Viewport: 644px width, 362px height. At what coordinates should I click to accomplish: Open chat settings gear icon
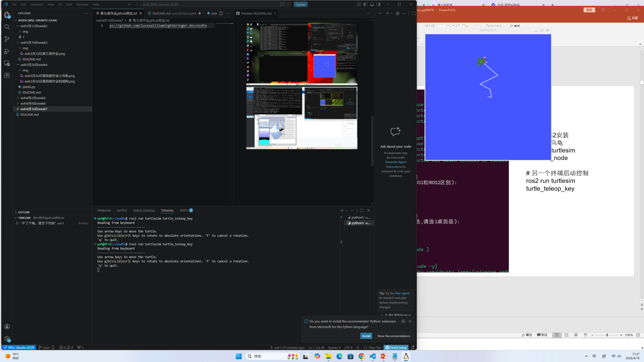[x=398, y=13]
